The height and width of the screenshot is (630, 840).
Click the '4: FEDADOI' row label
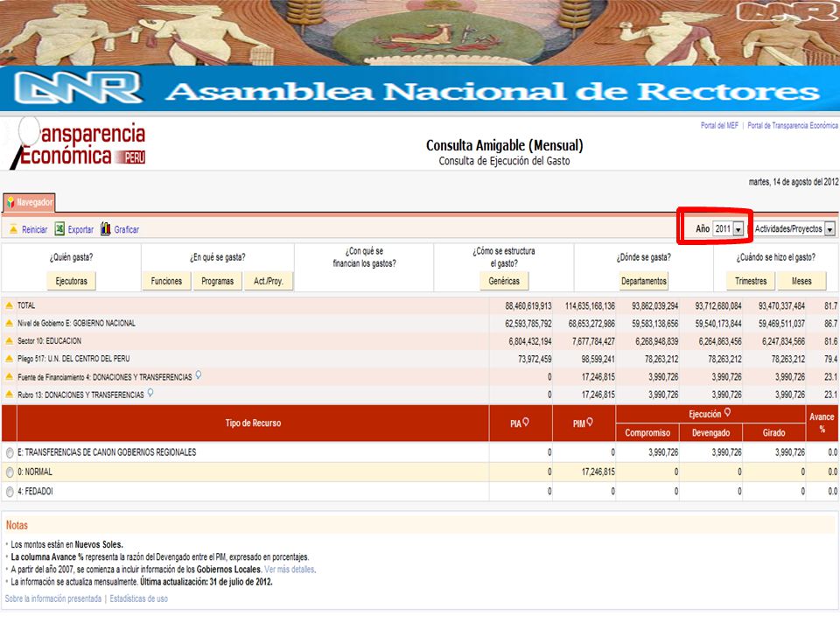coord(35,491)
